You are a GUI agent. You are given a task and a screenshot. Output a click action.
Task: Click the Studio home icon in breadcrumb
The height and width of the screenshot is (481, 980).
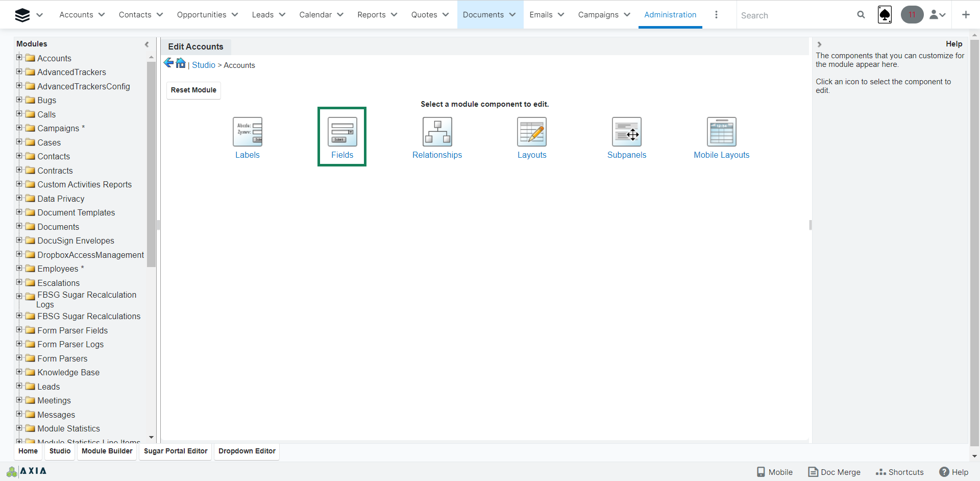[181, 63]
